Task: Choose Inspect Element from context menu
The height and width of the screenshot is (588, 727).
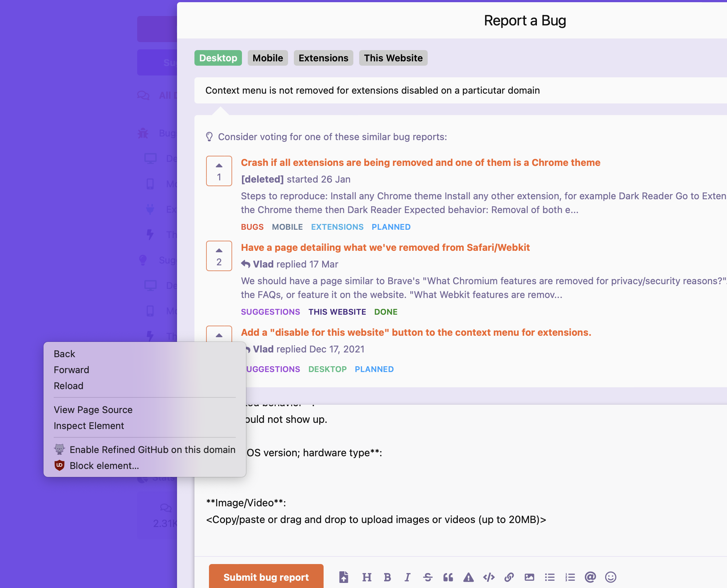Action: 89,426
